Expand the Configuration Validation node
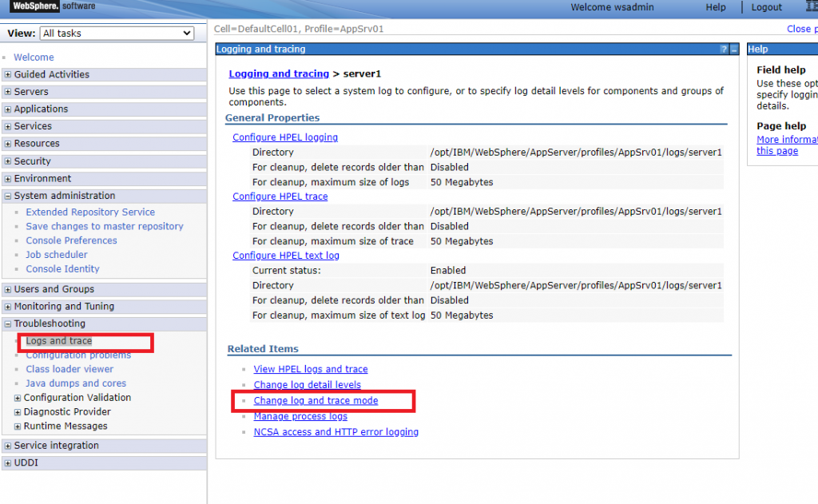Viewport: 818px width, 504px height. click(x=18, y=398)
